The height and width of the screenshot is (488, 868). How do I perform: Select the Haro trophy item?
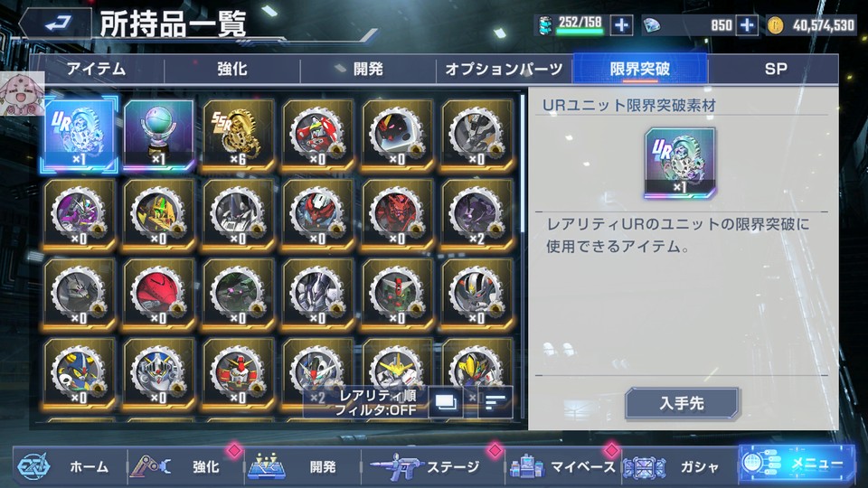159,135
